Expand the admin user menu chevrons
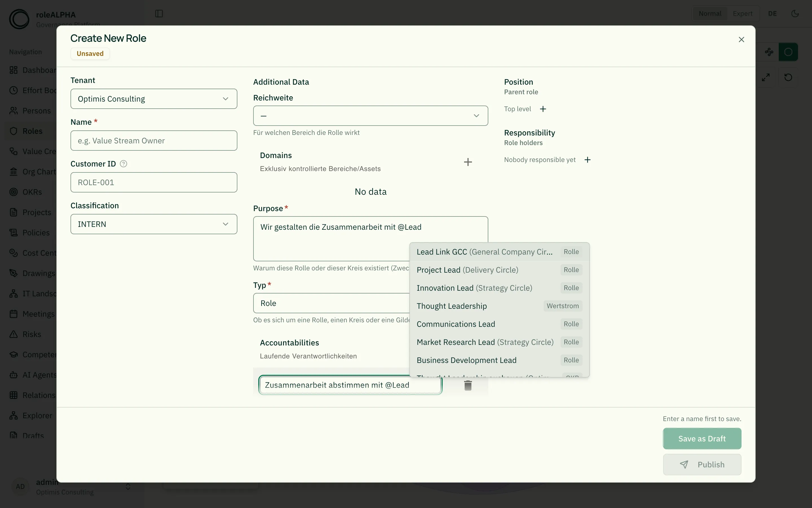The width and height of the screenshot is (812, 508). tap(128, 487)
